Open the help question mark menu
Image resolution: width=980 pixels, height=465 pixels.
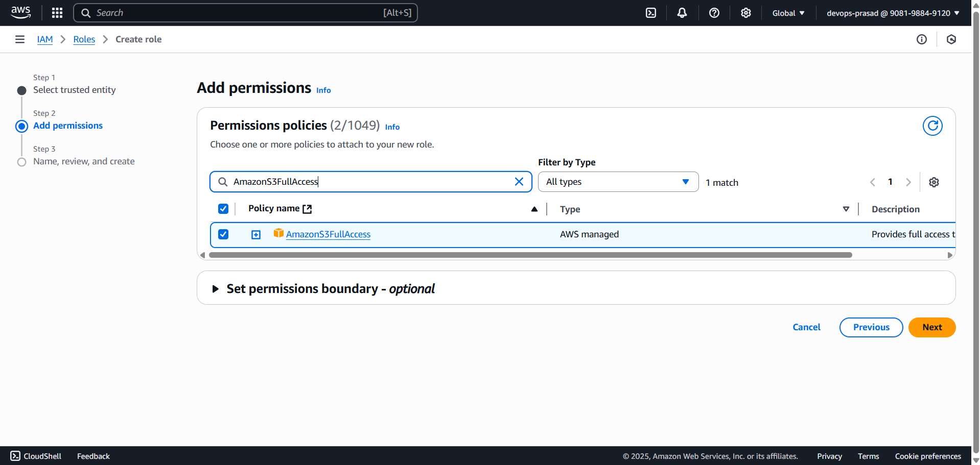tap(714, 12)
